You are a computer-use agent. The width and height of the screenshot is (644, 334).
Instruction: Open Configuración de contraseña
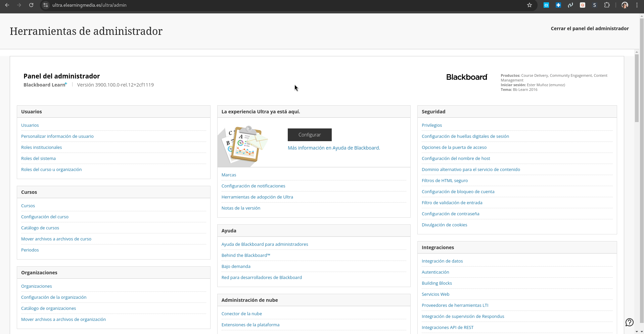pyautogui.click(x=450, y=214)
